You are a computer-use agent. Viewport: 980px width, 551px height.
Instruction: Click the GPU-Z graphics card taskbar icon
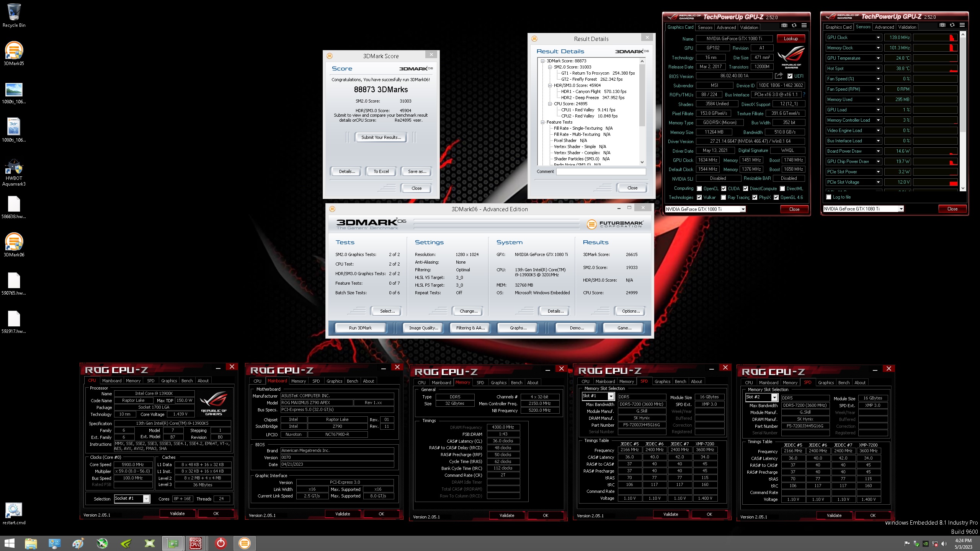[173, 543]
